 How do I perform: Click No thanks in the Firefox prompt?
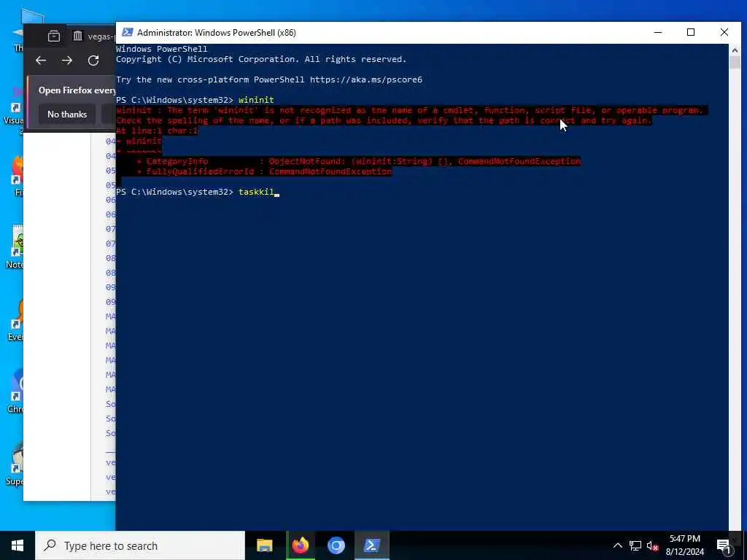tap(67, 114)
